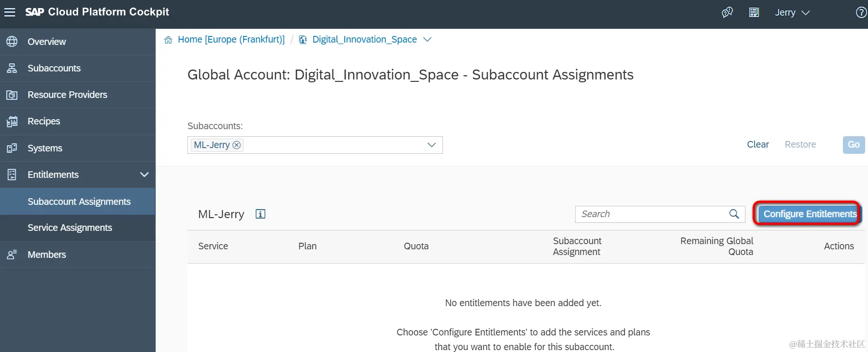Click the feedback chat icon in header

(727, 12)
